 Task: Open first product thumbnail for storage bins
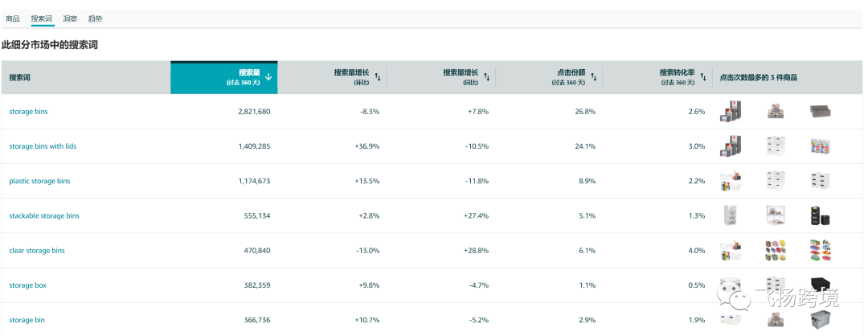[731, 112]
